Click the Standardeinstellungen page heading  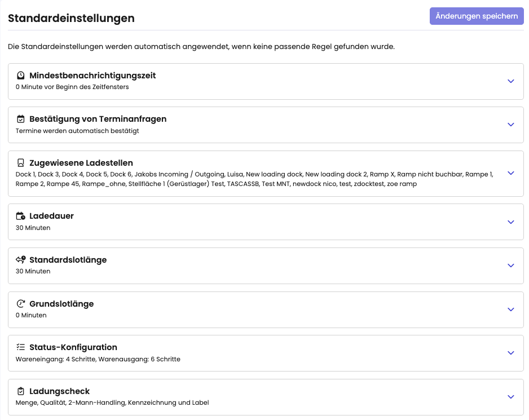71,18
